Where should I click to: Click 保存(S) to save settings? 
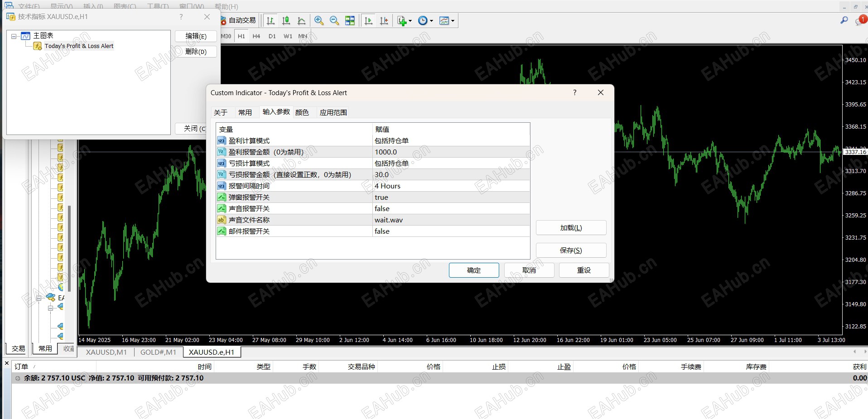pos(571,250)
